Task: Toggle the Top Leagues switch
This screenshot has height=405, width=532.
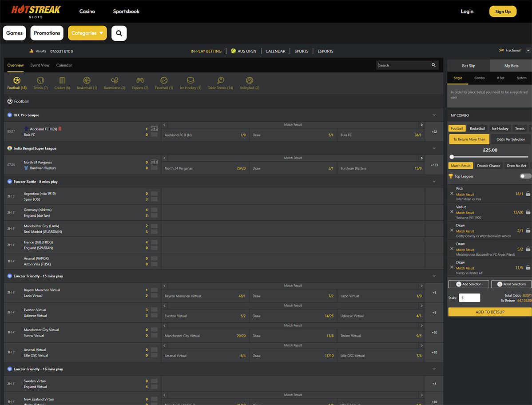Action: click(x=525, y=176)
